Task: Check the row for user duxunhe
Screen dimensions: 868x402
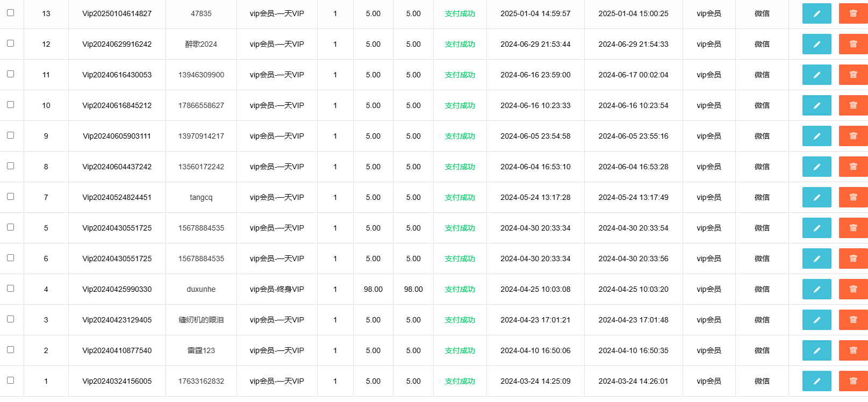Action: pos(10,288)
